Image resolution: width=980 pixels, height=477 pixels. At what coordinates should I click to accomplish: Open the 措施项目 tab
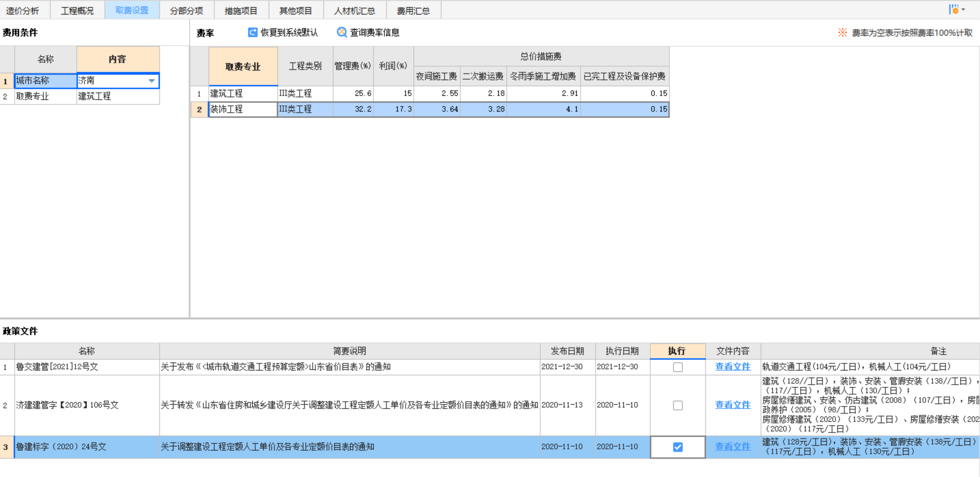tap(241, 10)
